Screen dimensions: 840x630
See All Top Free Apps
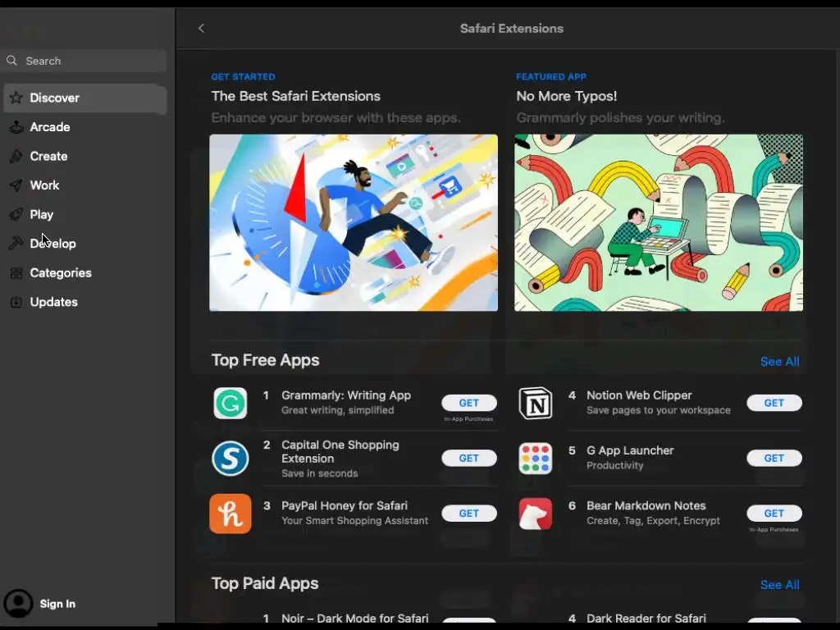[780, 362]
